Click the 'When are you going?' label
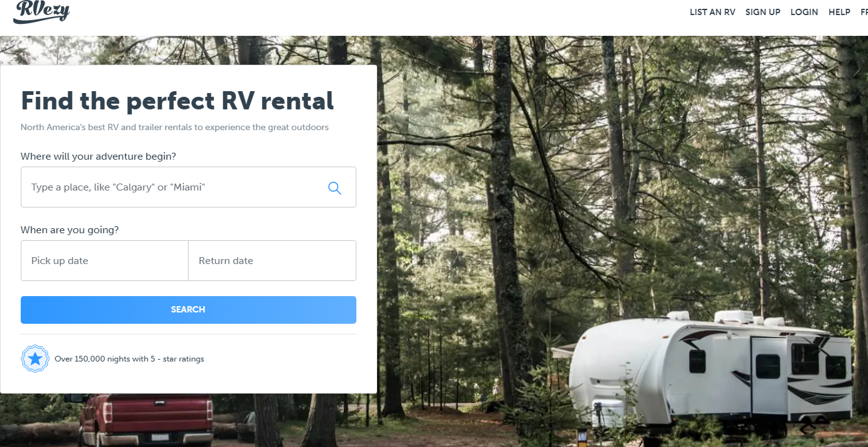This screenshot has width=868, height=447. 70,230
